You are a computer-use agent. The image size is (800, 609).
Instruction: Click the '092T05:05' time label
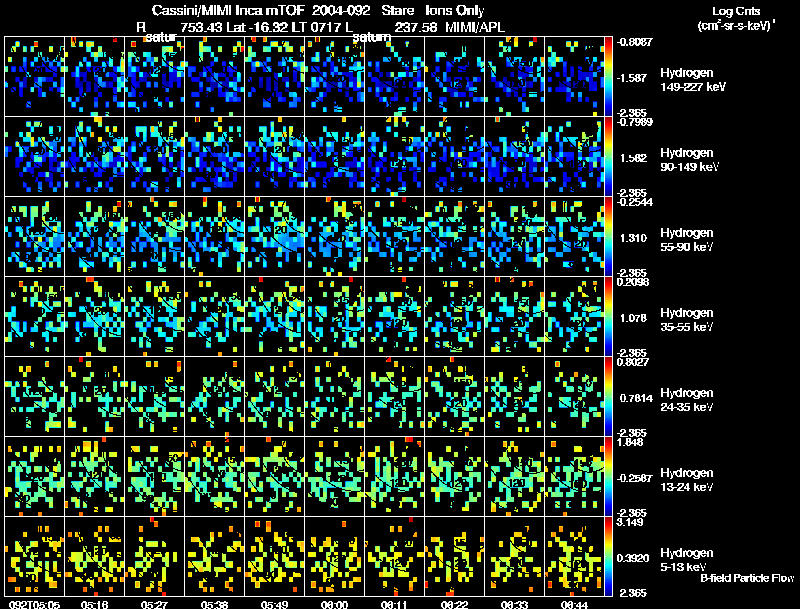pyautogui.click(x=35, y=604)
